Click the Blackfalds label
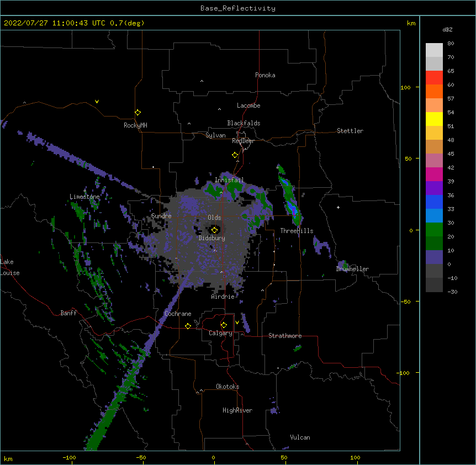Image resolution: width=476 pixels, height=465 pixels. [244, 123]
